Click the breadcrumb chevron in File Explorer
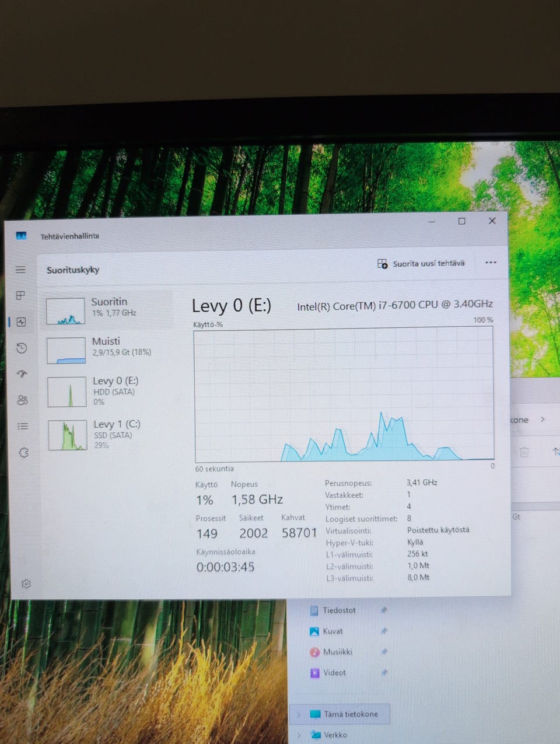The height and width of the screenshot is (744, 560). pyautogui.click(x=542, y=419)
